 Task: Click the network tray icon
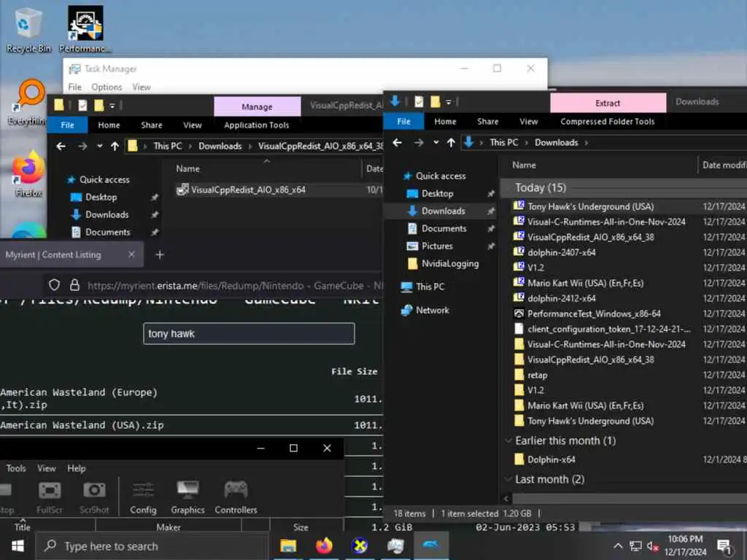[x=635, y=546]
